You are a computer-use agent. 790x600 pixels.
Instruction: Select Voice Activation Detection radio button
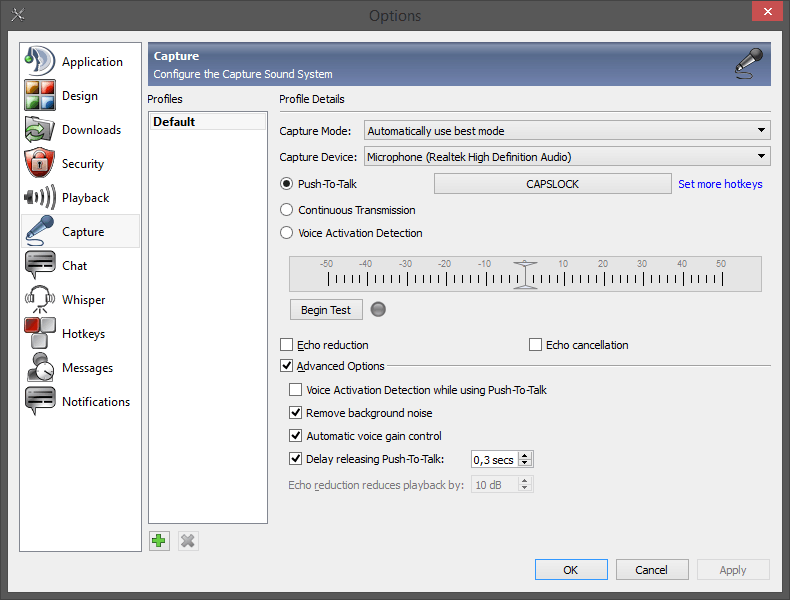(x=286, y=233)
